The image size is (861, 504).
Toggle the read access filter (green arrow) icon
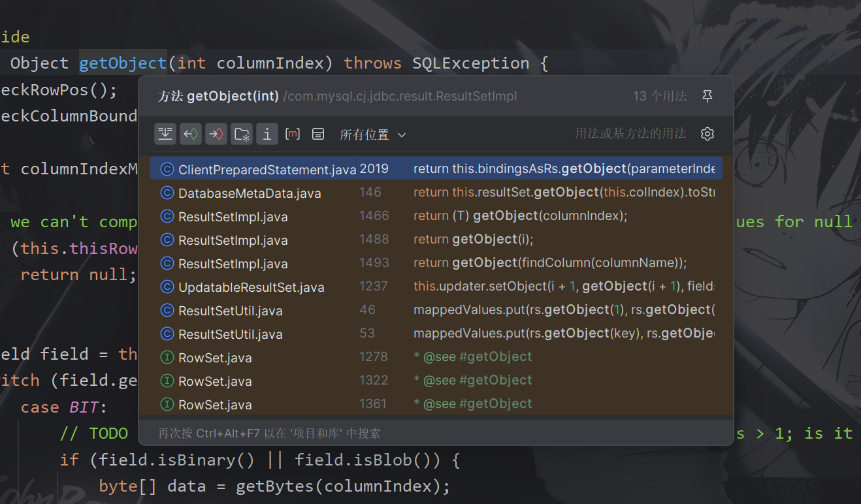click(x=191, y=134)
